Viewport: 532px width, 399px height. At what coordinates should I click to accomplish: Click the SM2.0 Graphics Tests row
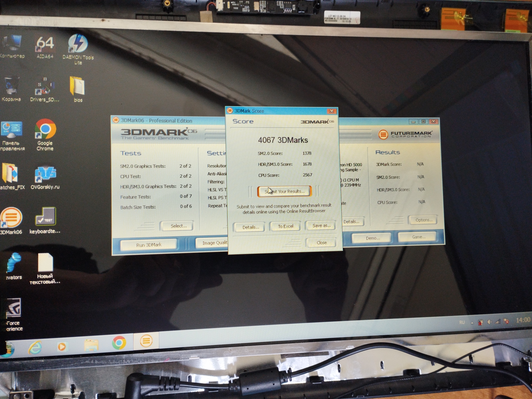(x=156, y=166)
